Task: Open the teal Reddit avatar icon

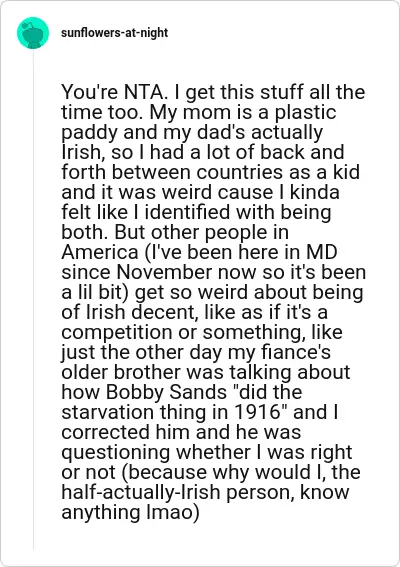Action: click(x=33, y=33)
